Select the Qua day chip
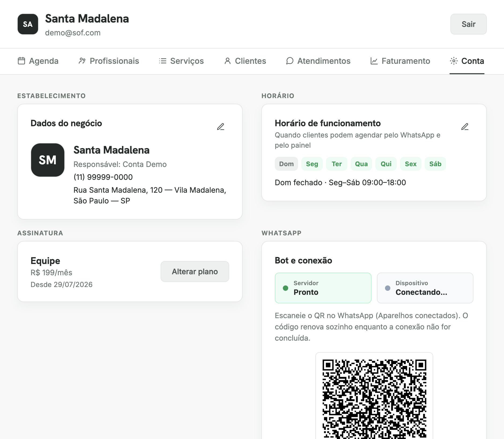The image size is (504, 439). click(x=361, y=164)
